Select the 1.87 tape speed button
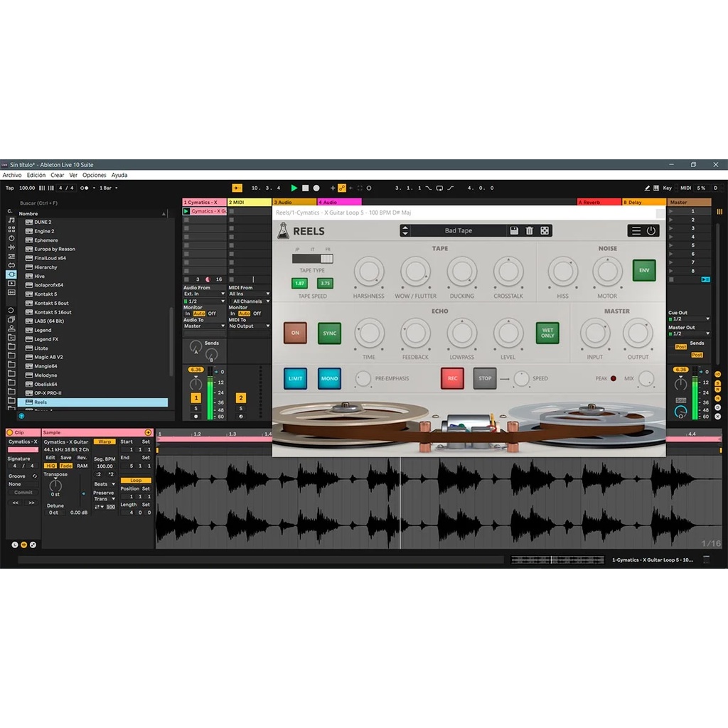 (300, 283)
